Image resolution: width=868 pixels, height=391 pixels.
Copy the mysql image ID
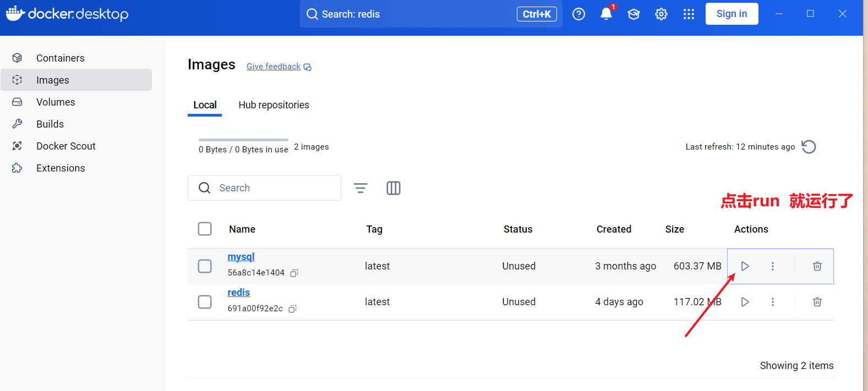(x=294, y=273)
